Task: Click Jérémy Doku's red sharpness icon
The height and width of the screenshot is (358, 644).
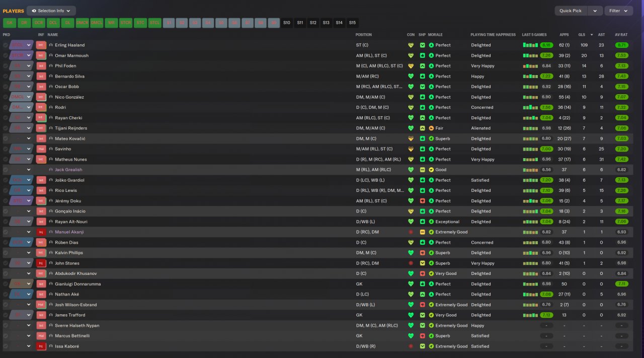Action: (x=423, y=201)
